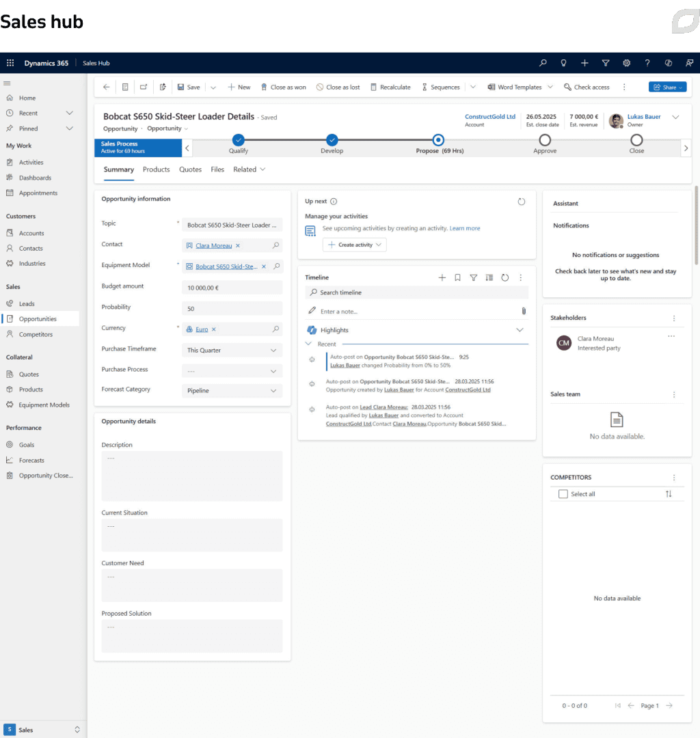
Task: Switch to the Files tab
Action: (217, 169)
